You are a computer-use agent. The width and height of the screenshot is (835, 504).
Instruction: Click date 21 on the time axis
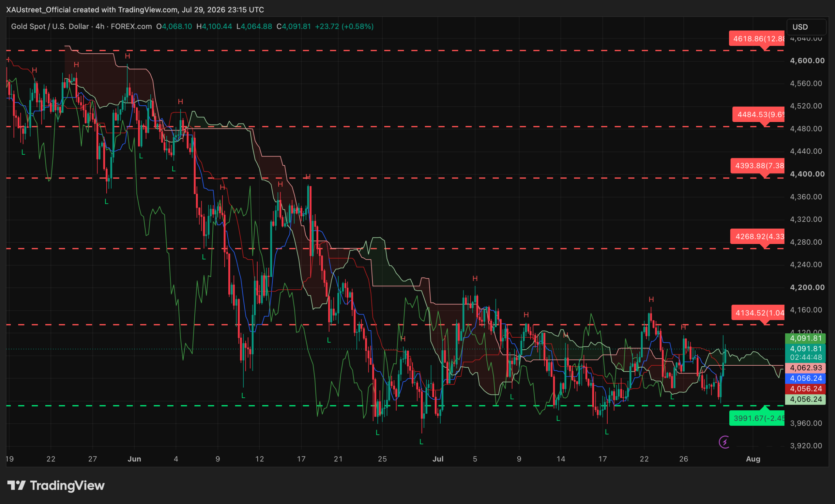[338, 459]
